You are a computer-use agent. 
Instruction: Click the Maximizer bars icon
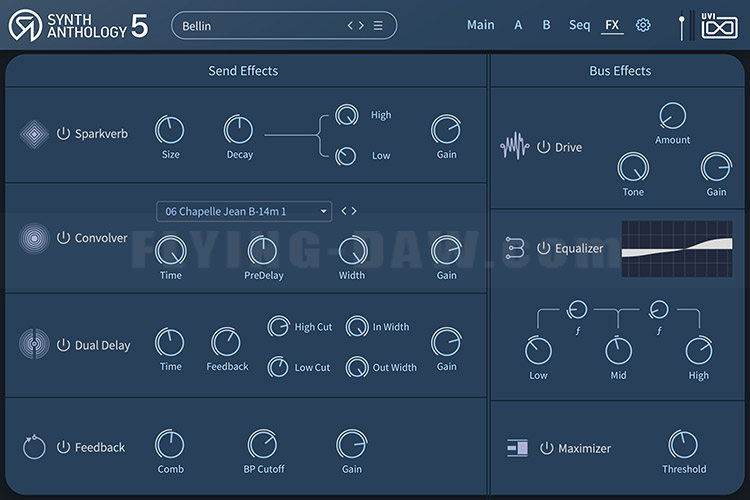click(x=518, y=448)
